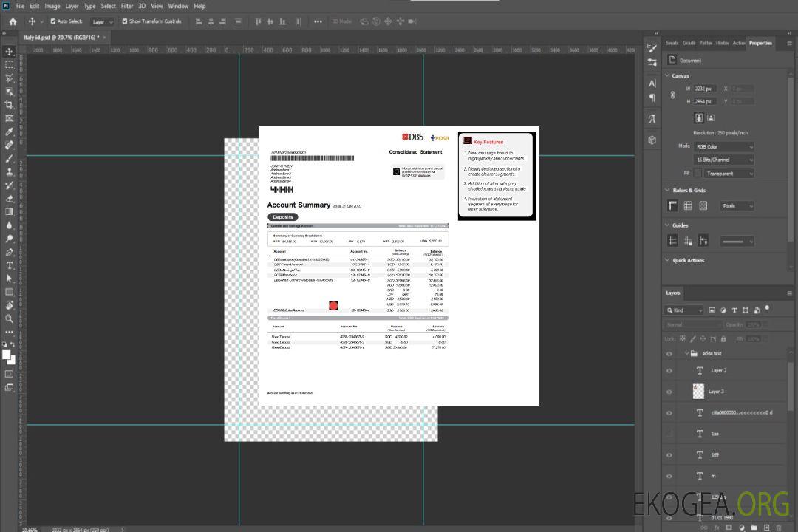Screen dimensions: 798x532
Task: Open the Character panel icon
Action: pyautogui.click(x=652, y=83)
